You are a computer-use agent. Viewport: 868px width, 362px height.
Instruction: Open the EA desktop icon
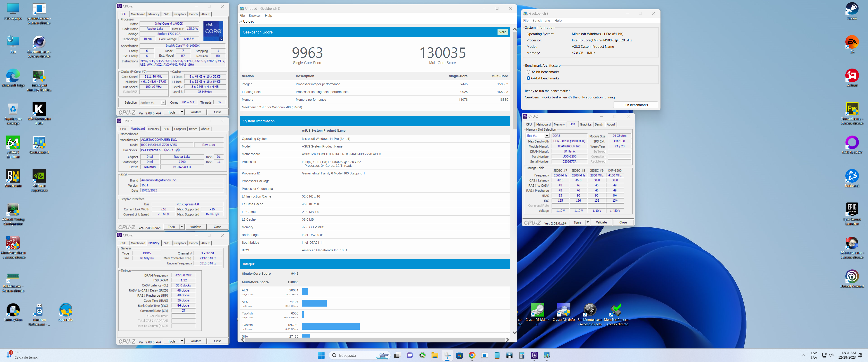[852, 45]
